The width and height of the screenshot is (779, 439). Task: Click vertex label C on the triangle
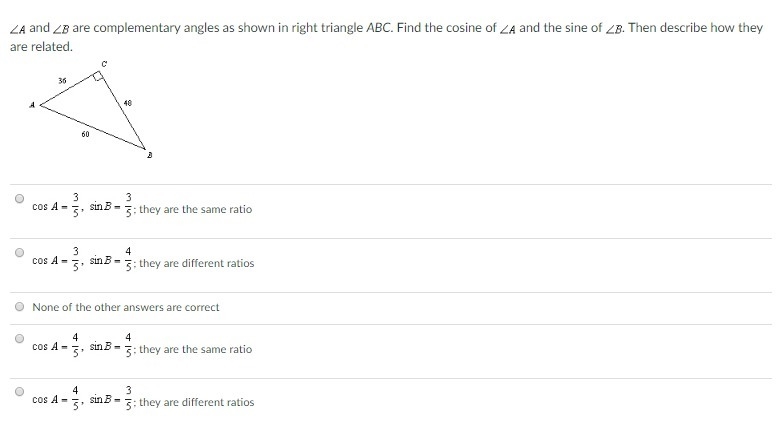(x=104, y=64)
